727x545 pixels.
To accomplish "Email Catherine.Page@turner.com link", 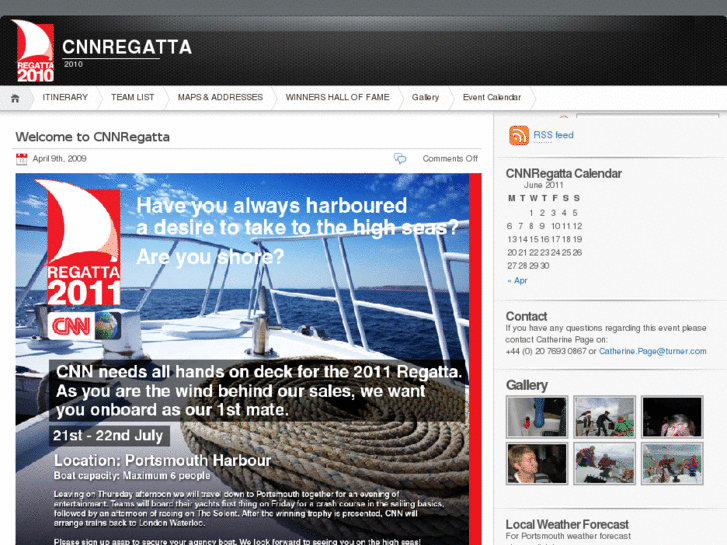I will coord(652,351).
